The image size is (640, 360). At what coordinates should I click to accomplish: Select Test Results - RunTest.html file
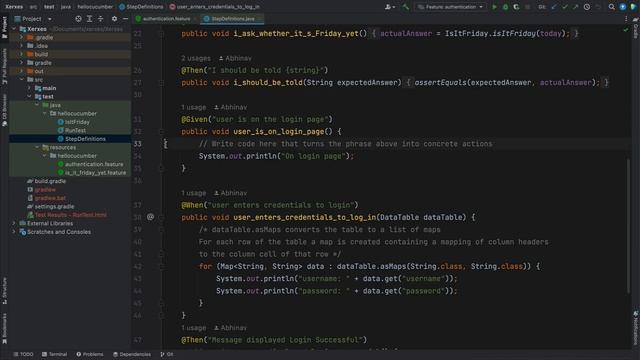67,215
